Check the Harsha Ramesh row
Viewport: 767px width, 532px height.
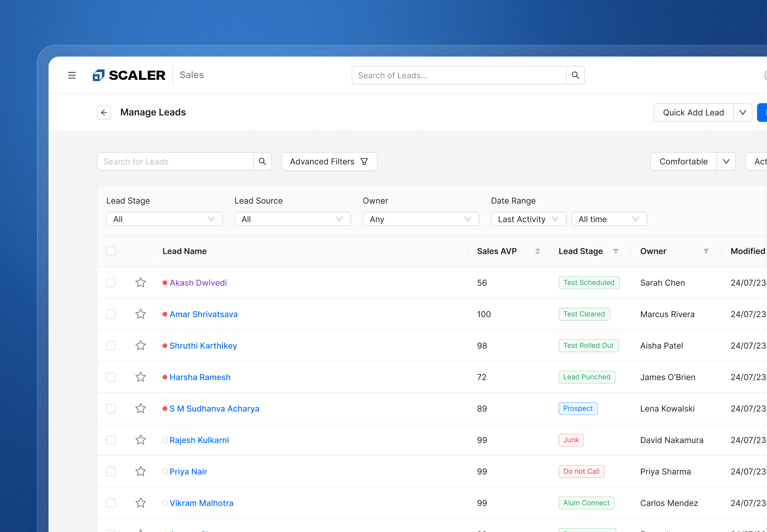tap(111, 377)
